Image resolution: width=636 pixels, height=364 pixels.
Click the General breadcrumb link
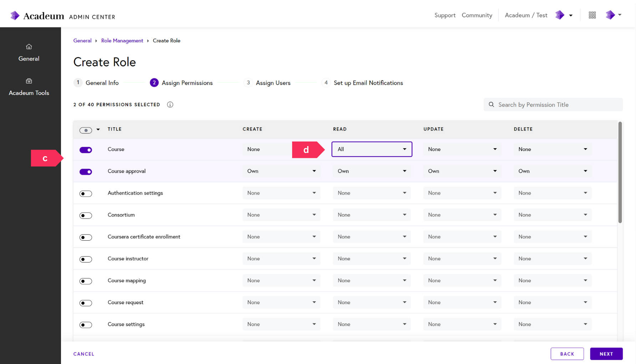click(82, 41)
